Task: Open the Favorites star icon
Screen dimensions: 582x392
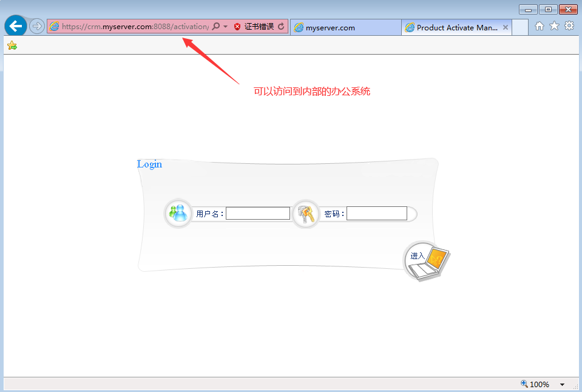Action: tap(554, 26)
